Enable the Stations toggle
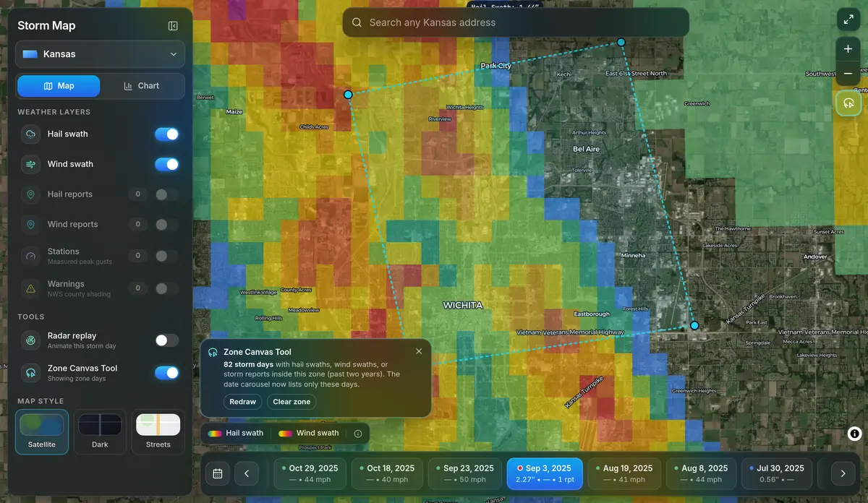868x503 pixels. click(166, 256)
